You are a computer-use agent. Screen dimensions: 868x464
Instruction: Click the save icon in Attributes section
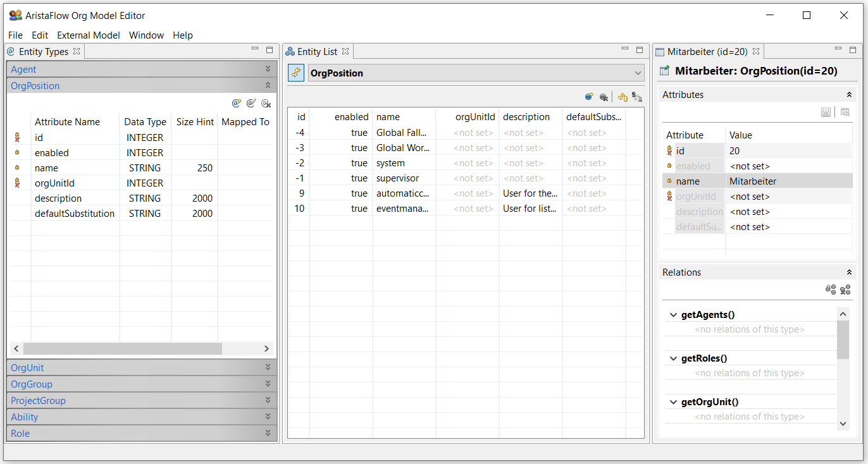tap(826, 112)
